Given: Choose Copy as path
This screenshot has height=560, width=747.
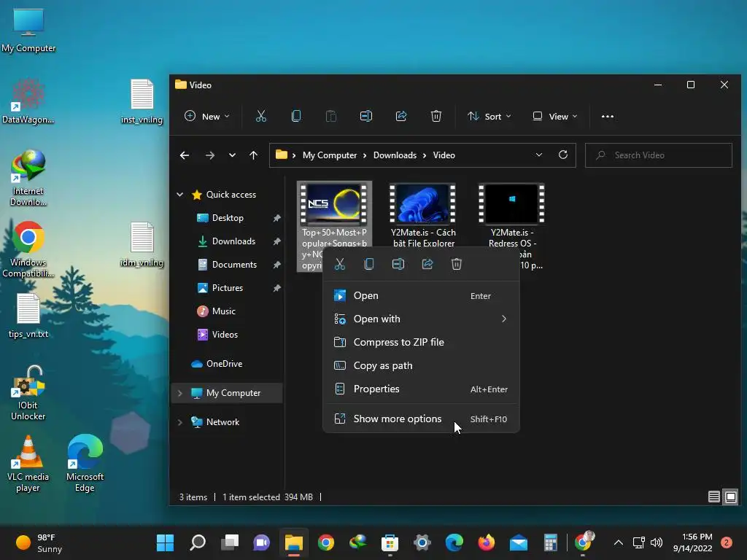Looking at the screenshot, I should (x=421, y=365).
